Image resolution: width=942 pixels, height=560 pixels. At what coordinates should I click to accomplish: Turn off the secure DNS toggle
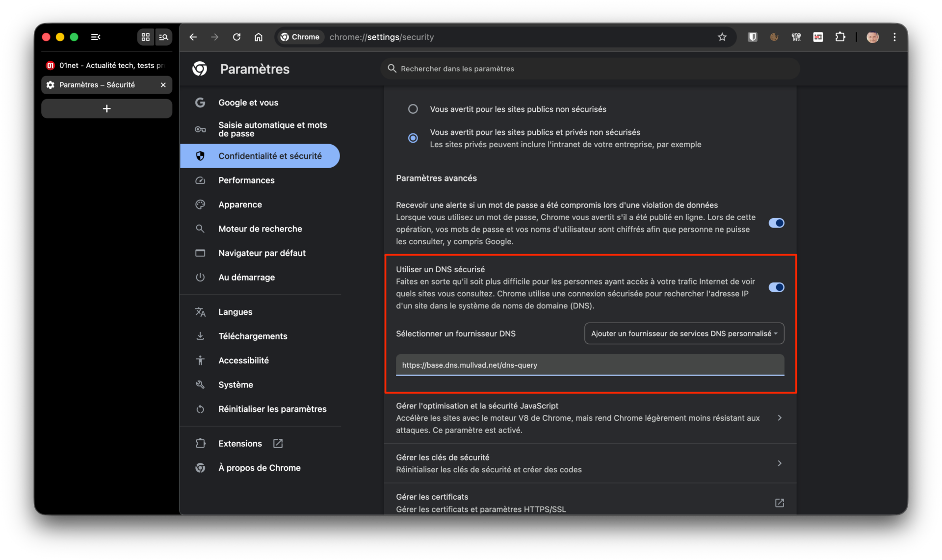776,287
